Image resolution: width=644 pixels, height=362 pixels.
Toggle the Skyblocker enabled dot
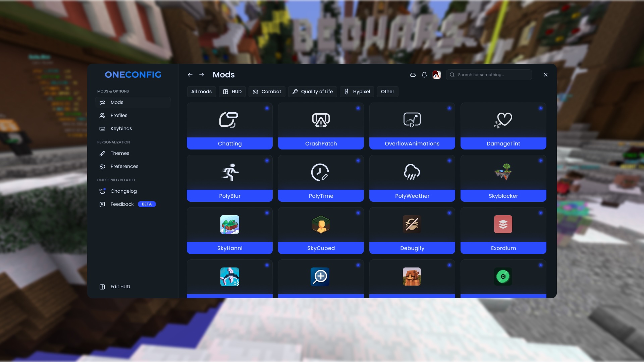541,161
